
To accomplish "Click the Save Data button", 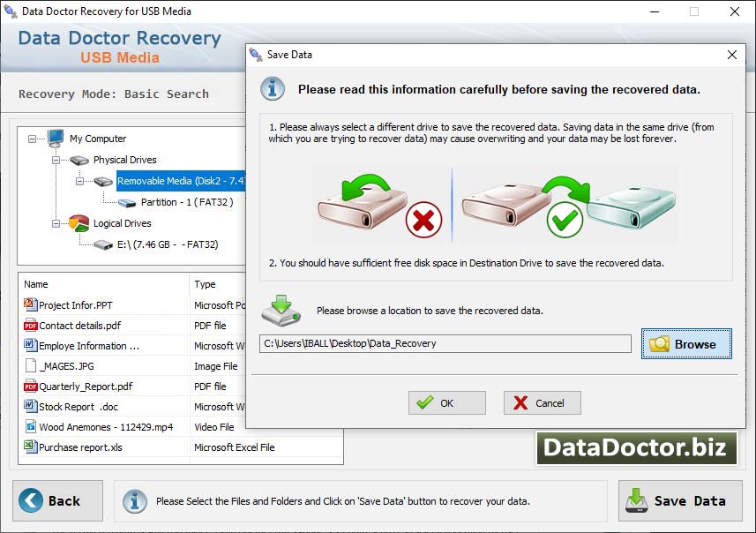I will click(680, 500).
